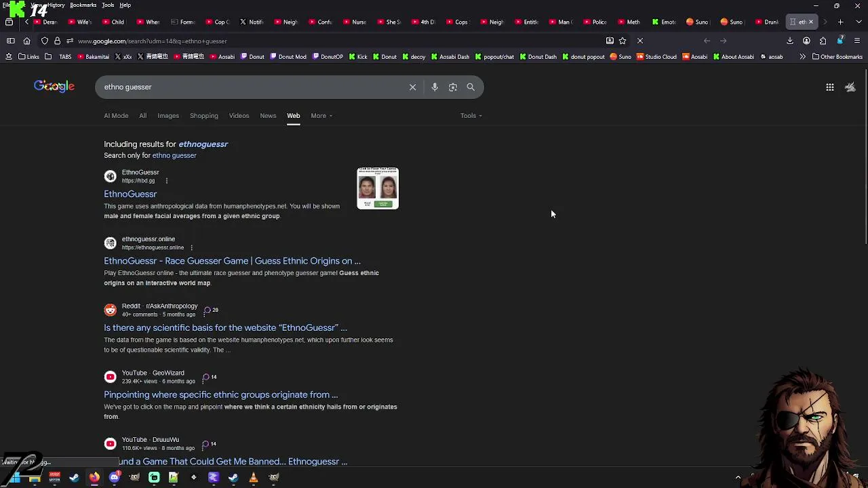Go to browser home page
The width and height of the screenshot is (868, 488).
point(26,41)
